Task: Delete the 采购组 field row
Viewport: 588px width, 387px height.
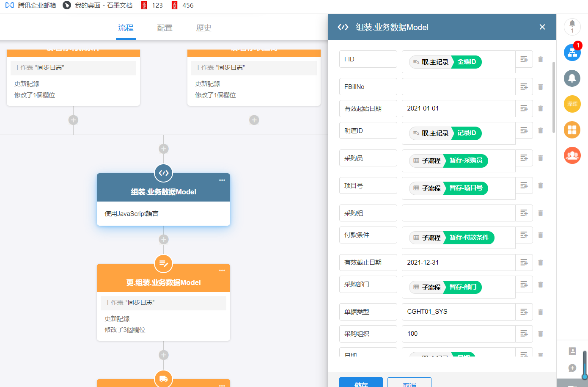Action: coord(540,213)
